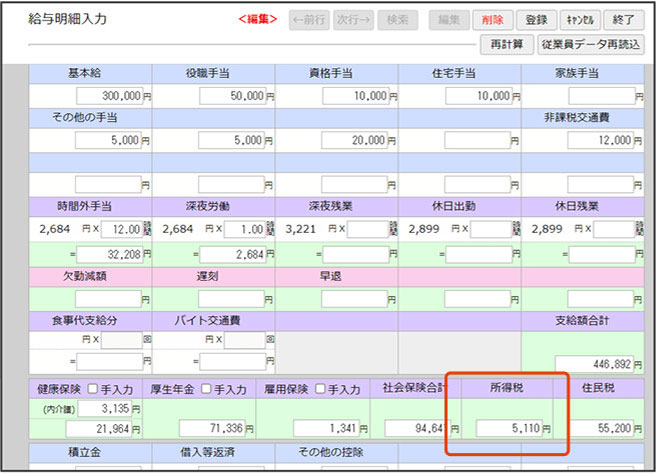Click the 再計算 button
The height and width of the screenshot is (473, 656).
(506, 45)
